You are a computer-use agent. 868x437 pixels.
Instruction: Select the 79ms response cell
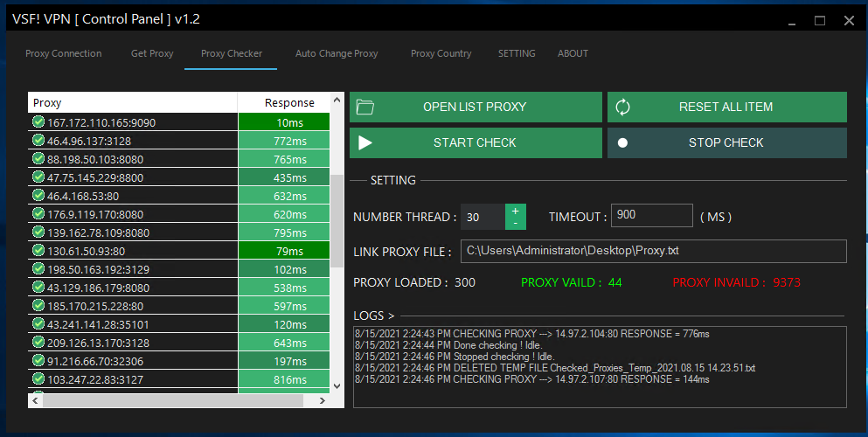point(284,251)
